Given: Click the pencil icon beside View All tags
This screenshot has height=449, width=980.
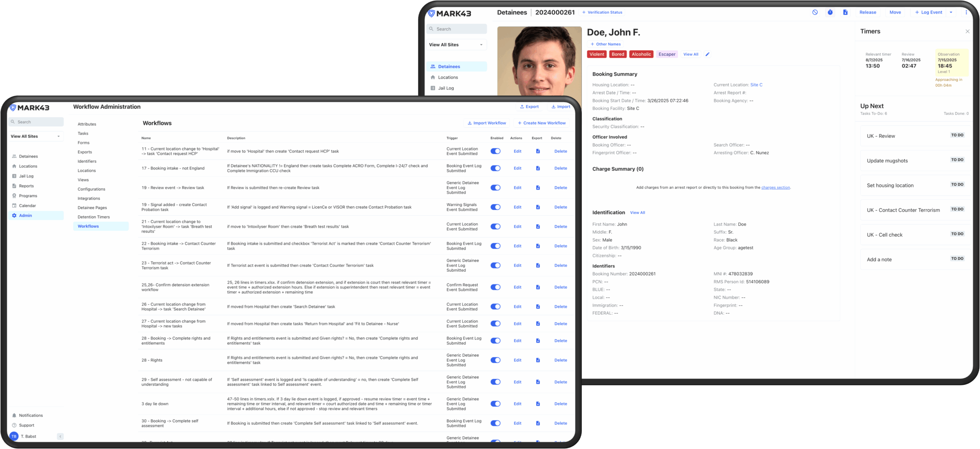Looking at the screenshot, I should [x=707, y=54].
